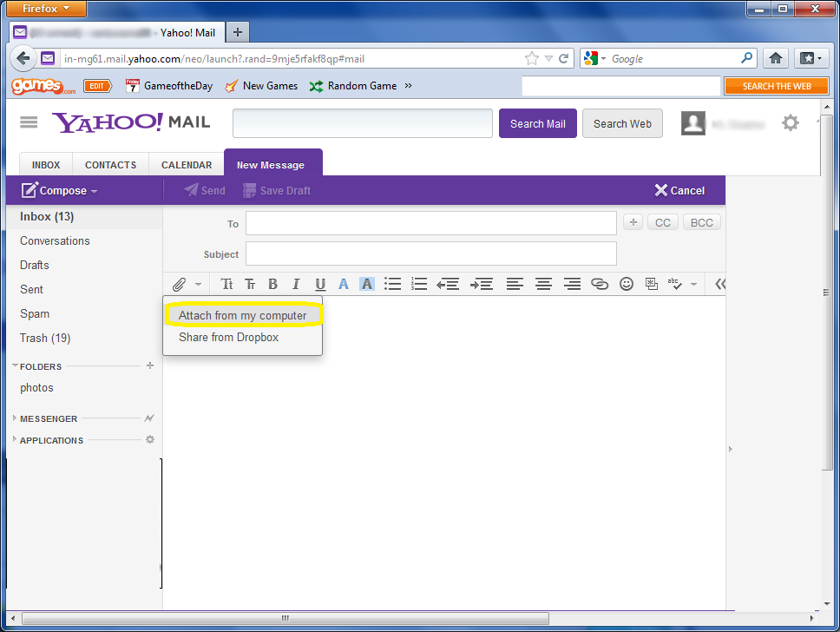The height and width of the screenshot is (632, 840).
Task: Insert a numbered list
Action: pos(419,284)
